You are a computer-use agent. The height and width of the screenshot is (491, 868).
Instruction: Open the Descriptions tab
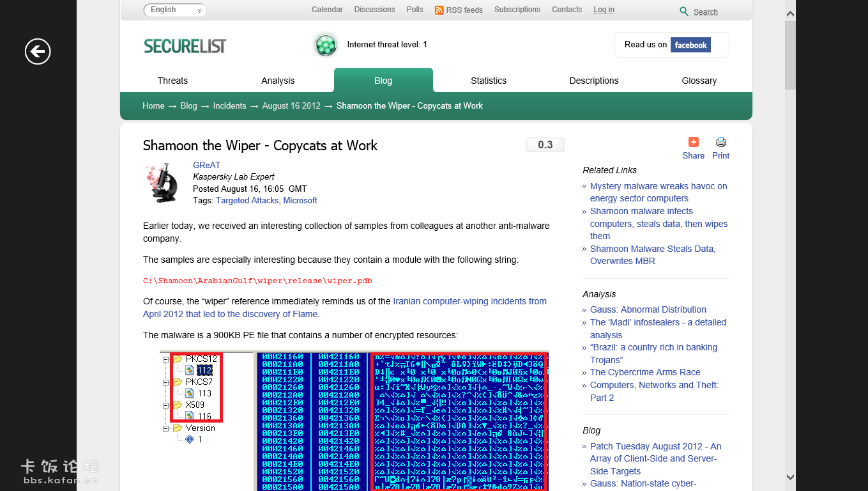click(594, 81)
